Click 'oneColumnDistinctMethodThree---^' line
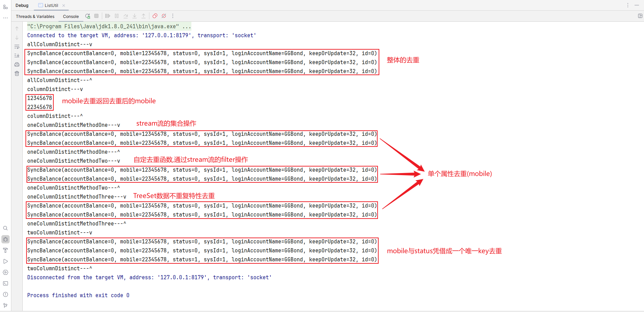 coord(77,224)
